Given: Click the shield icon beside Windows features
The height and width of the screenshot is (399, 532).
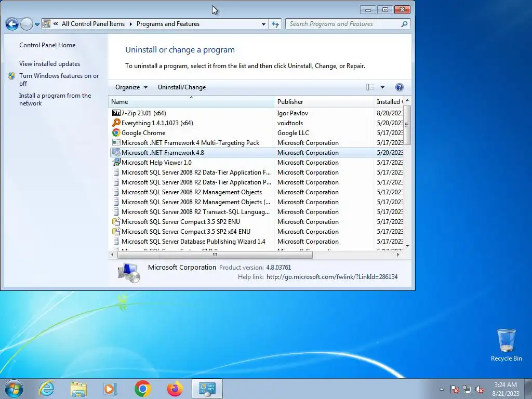Looking at the screenshot, I should click(11, 76).
